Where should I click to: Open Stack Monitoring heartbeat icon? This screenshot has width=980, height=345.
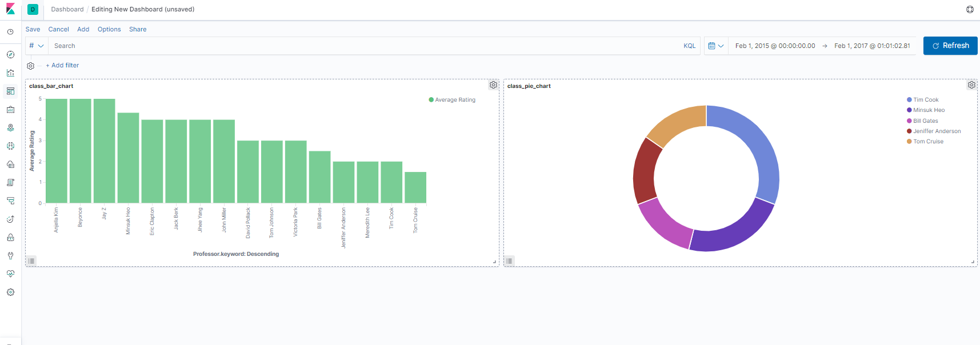10,274
